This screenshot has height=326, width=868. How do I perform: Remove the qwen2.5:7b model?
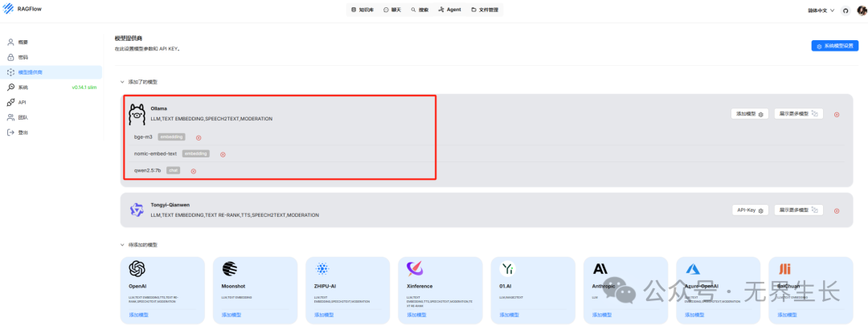(193, 171)
